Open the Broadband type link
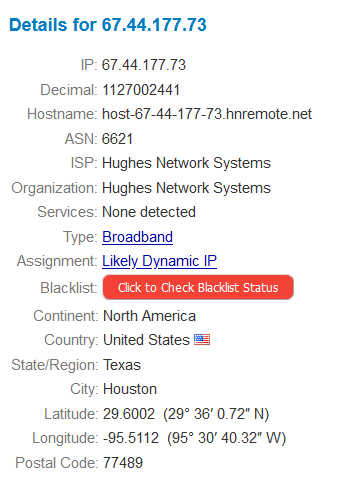Screen dimensions: 364x486 137,237
